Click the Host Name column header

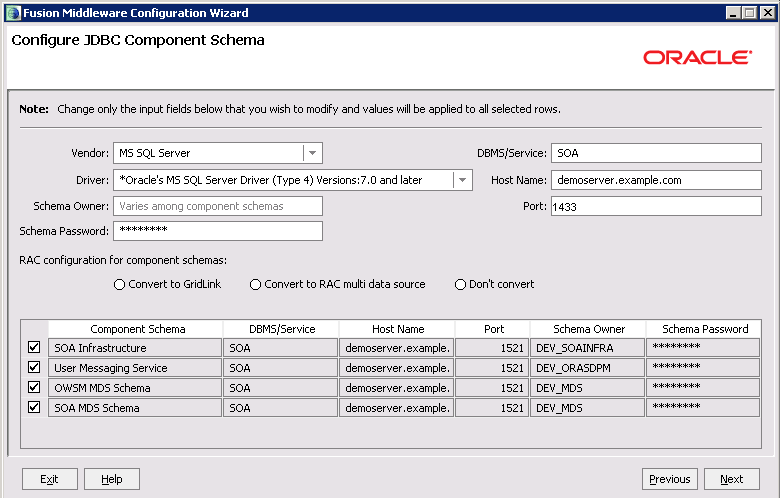point(397,329)
